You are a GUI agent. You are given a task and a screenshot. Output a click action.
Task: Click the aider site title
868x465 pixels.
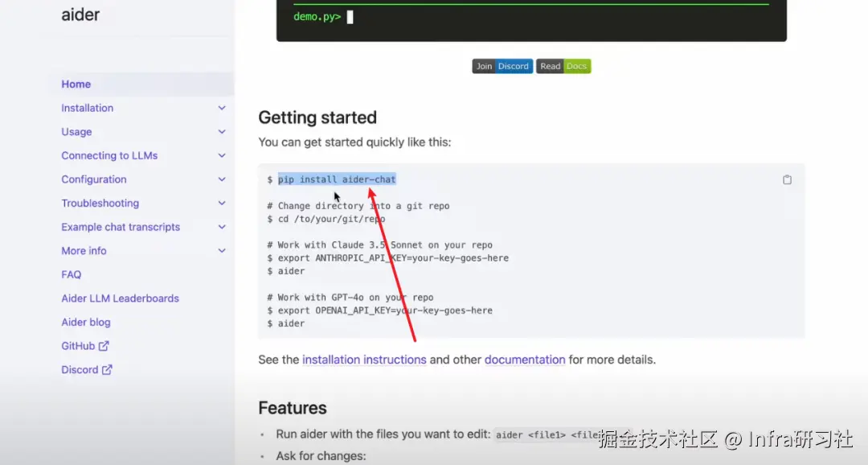coord(80,14)
